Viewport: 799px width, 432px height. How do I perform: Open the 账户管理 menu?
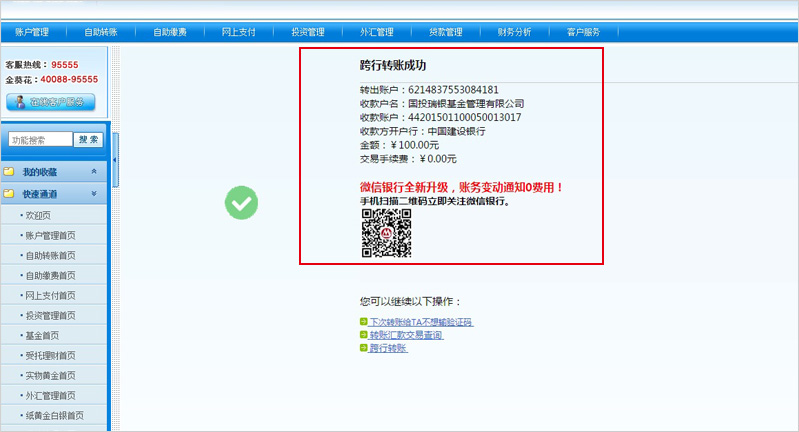pyautogui.click(x=32, y=32)
